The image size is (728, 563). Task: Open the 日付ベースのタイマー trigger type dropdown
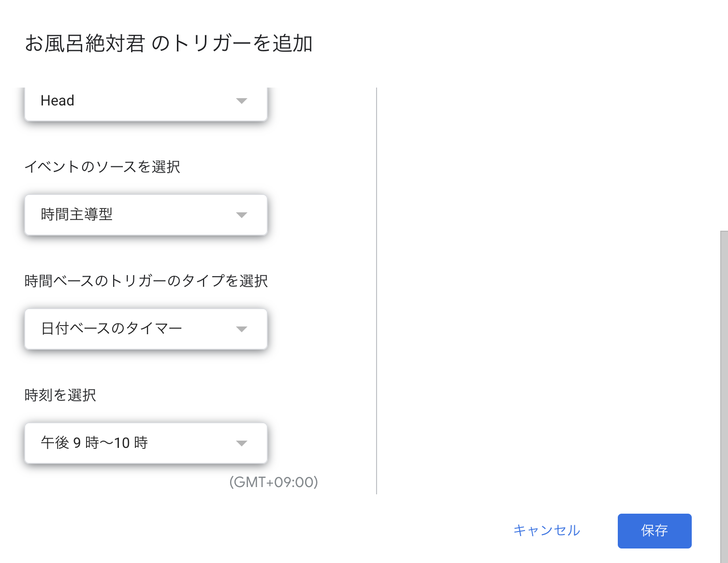pyautogui.click(x=145, y=329)
